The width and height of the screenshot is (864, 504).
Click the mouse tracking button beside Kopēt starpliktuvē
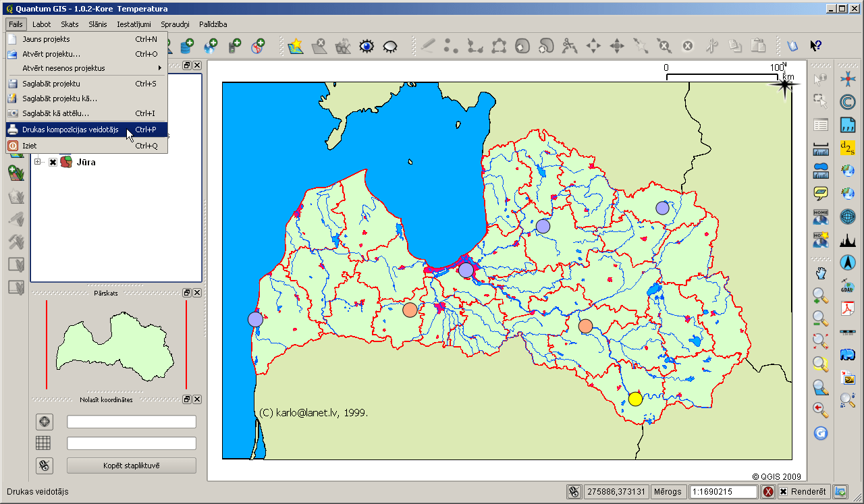click(x=45, y=466)
